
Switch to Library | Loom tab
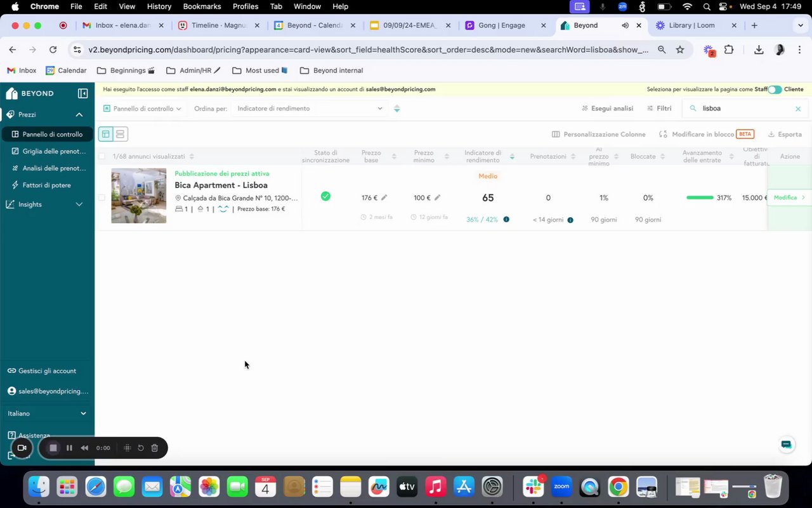point(694,25)
